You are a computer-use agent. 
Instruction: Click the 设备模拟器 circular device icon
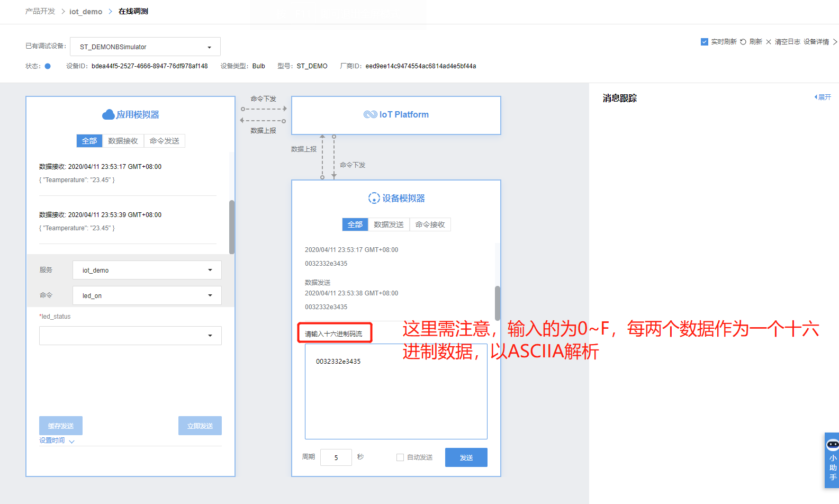374,198
